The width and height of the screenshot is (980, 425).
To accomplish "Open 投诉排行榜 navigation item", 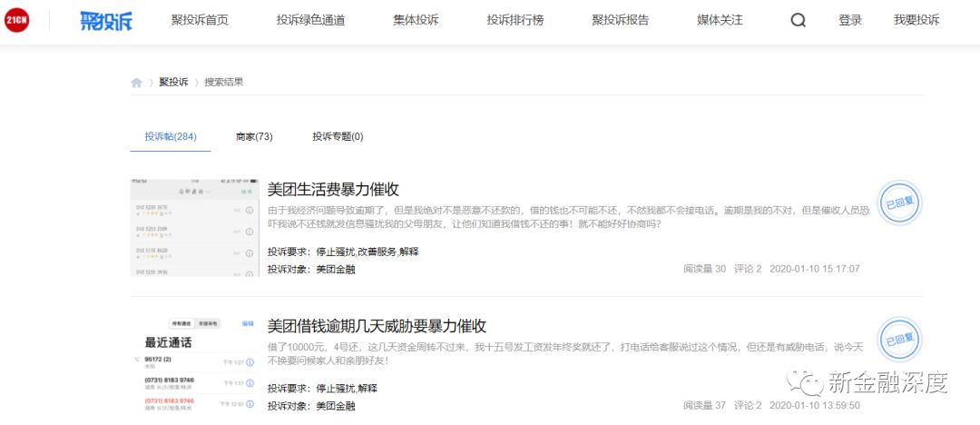I will pos(515,20).
